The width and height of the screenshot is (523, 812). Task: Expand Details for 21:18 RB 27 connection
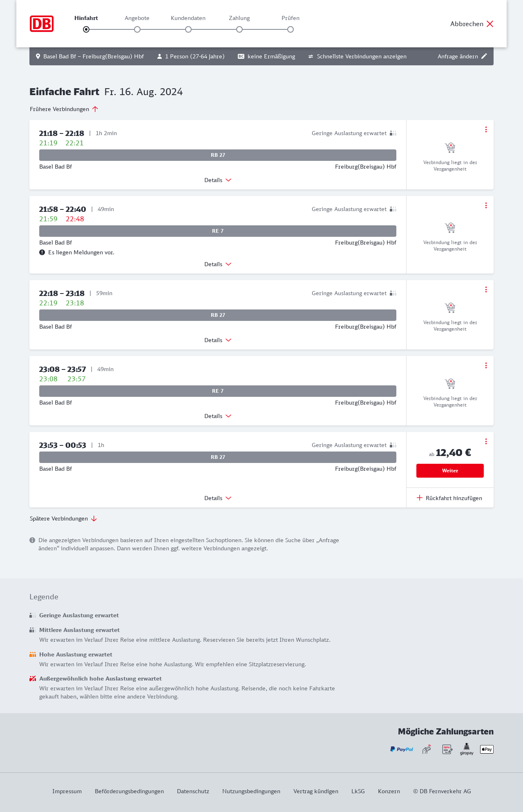(218, 180)
